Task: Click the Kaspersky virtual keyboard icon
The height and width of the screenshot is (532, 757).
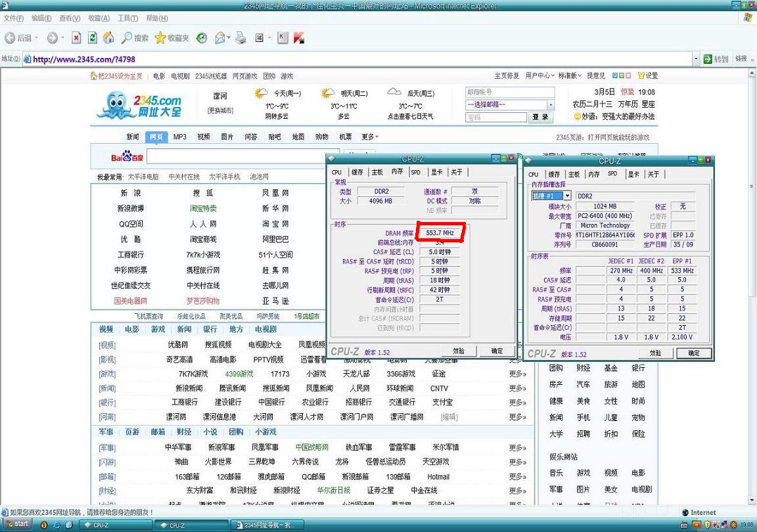Action: coord(283,37)
